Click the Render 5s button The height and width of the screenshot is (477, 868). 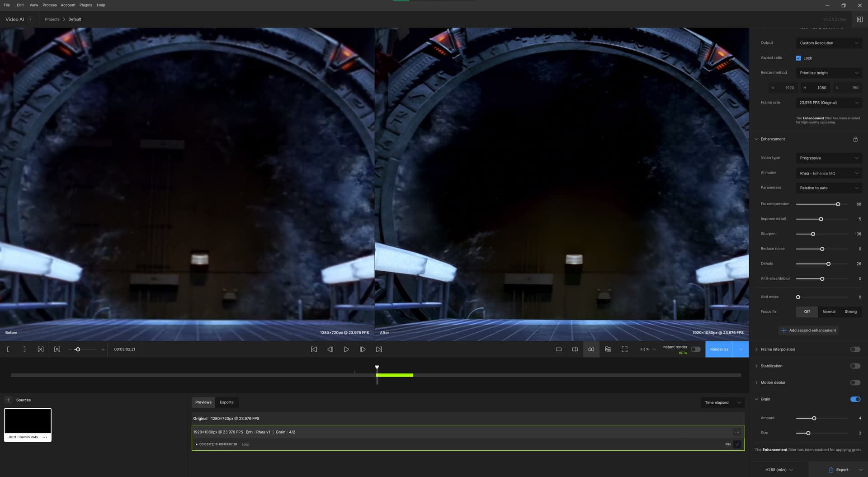pyautogui.click(x=719, y=349)
